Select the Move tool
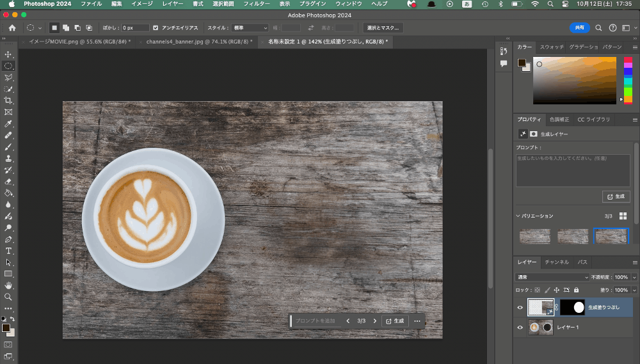This screenshot has width=640, height=364. (x=9, y=54)
